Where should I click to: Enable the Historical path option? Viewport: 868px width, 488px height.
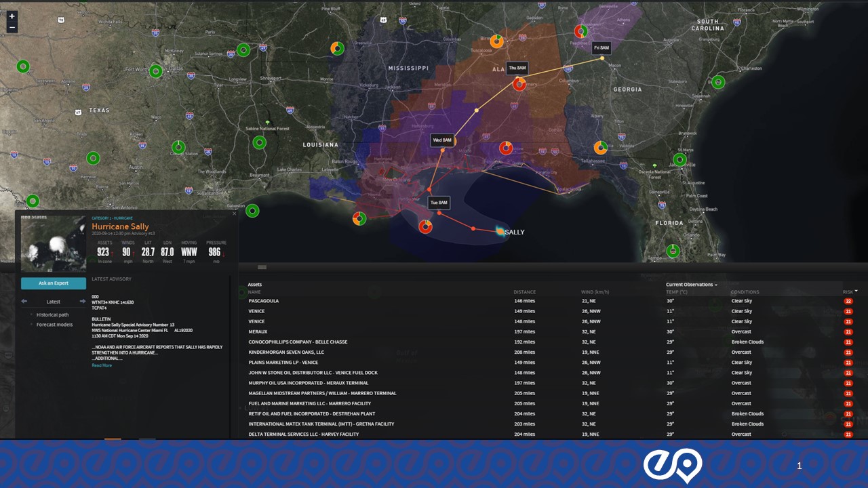point(52,314)
